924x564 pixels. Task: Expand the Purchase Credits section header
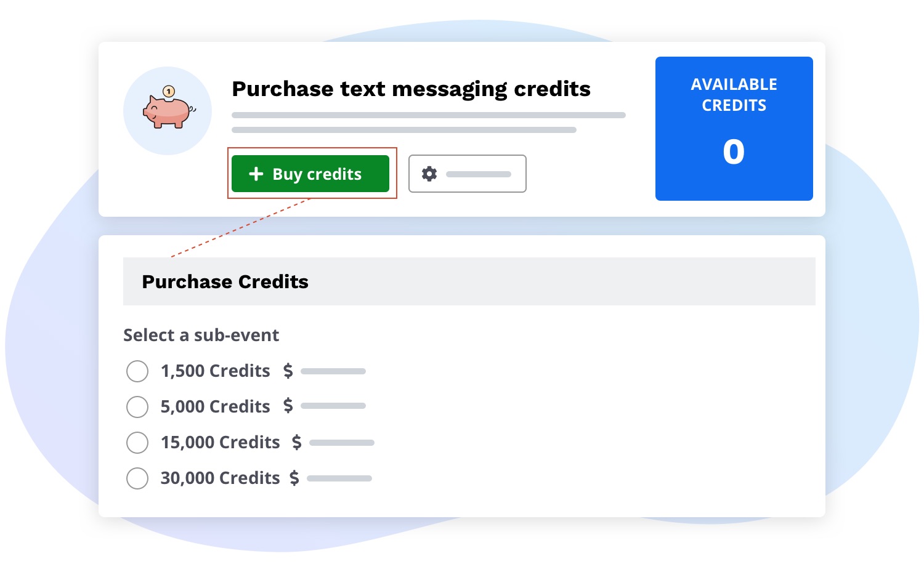(x=469, y=281)
